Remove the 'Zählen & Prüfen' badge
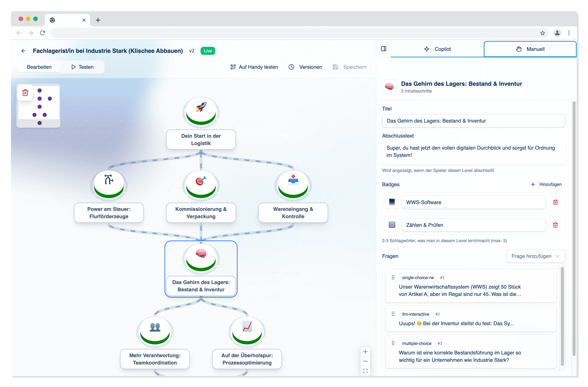The height and width of the screenshot is (387, 588). click(555, 225)
